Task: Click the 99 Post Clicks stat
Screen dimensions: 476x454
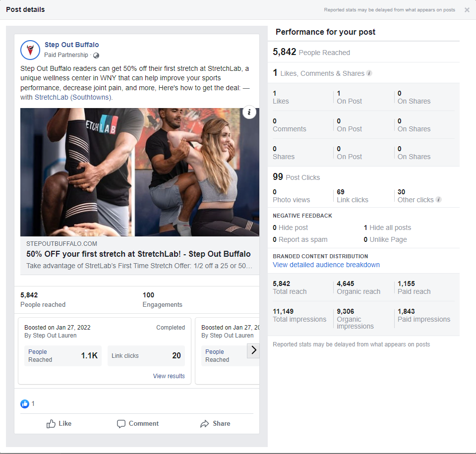Action: (297, 176)
